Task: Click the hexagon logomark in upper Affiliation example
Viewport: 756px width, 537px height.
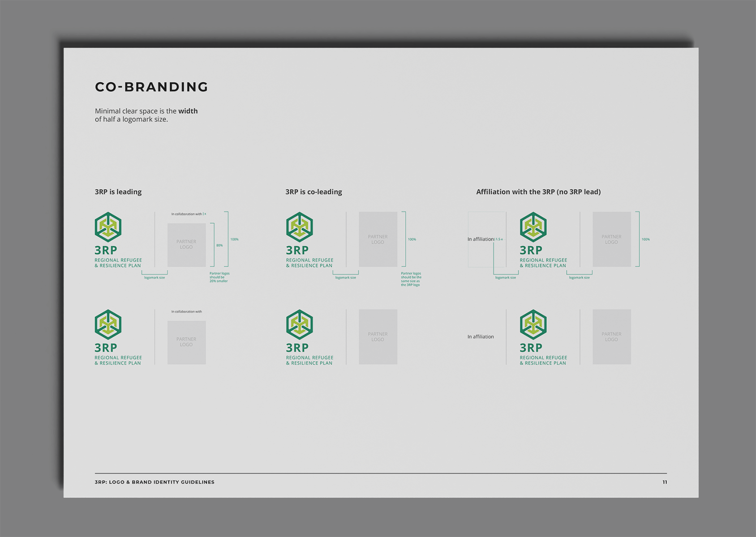Action: (533, 227)
